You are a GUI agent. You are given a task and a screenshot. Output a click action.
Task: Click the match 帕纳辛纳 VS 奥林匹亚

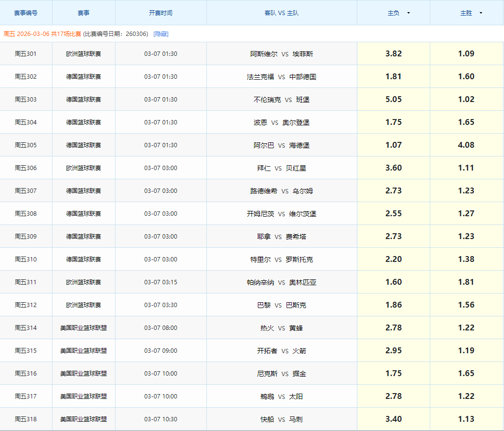[x=282, y=282]
